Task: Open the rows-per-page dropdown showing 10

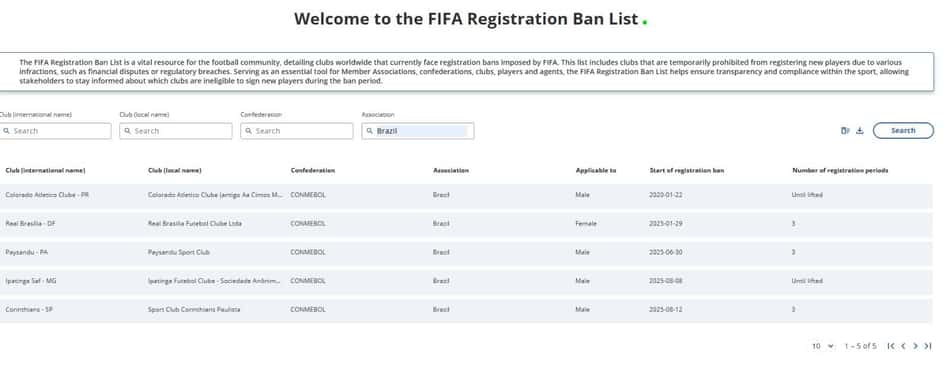Action: click(x=823, y=346)
